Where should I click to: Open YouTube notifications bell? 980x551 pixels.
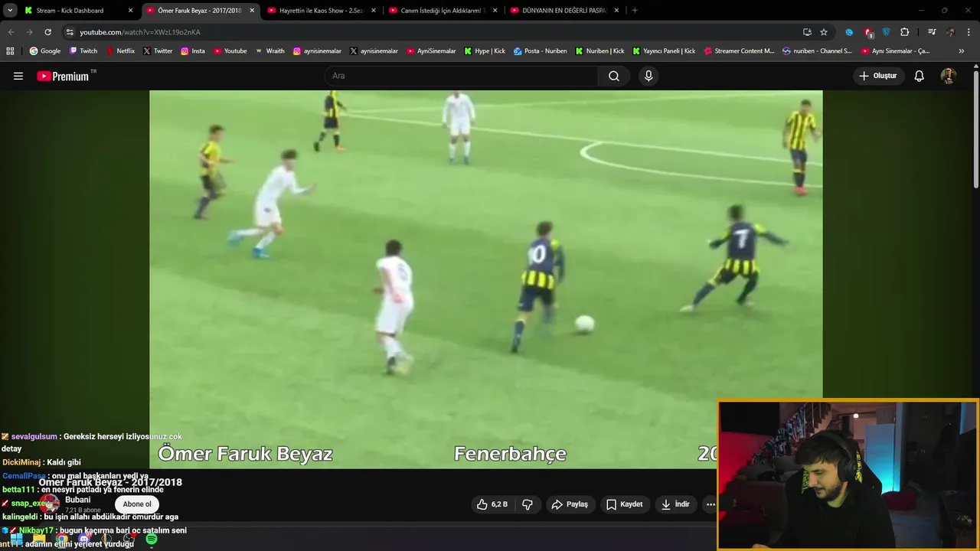tap(920, 76)
